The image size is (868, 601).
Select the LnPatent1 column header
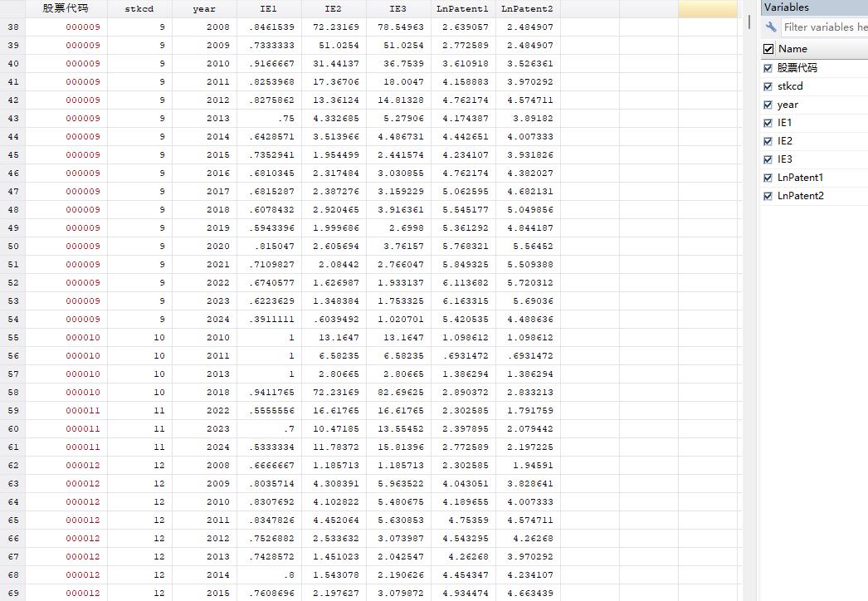[x=463, y=8]
